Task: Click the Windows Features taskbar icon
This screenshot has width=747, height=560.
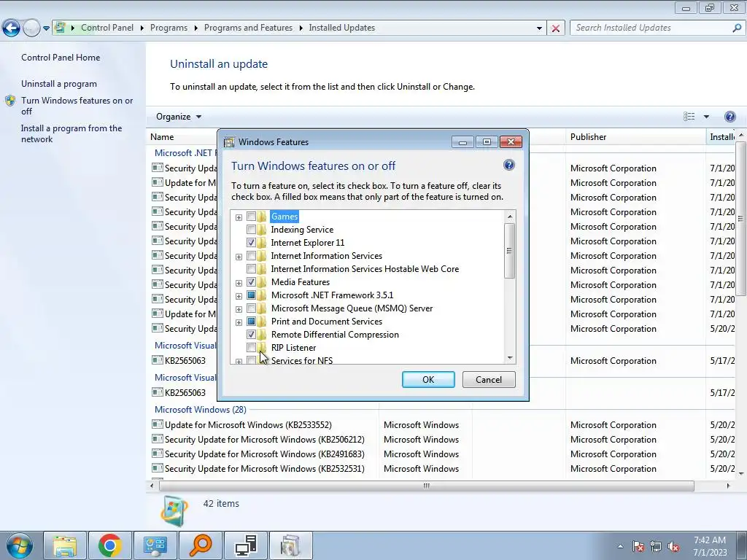Action: (290, 545)
